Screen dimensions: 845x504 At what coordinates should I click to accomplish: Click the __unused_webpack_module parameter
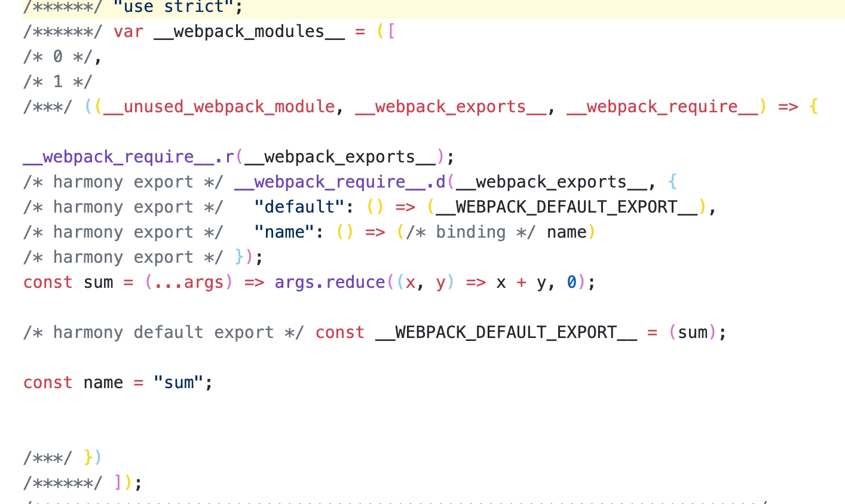[x=219, y=106]
